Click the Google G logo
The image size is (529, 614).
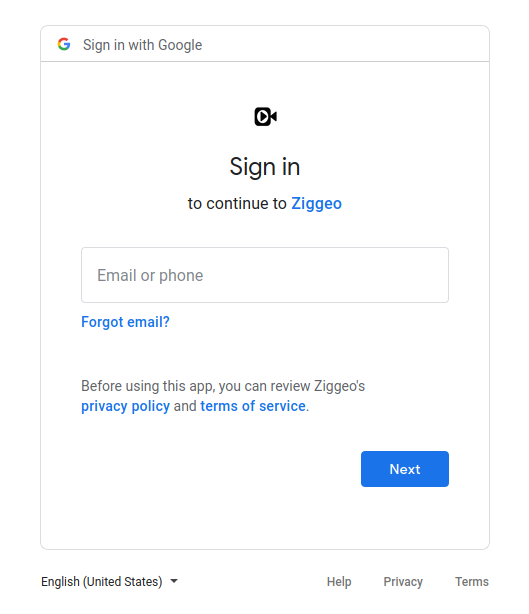[64, 44]
